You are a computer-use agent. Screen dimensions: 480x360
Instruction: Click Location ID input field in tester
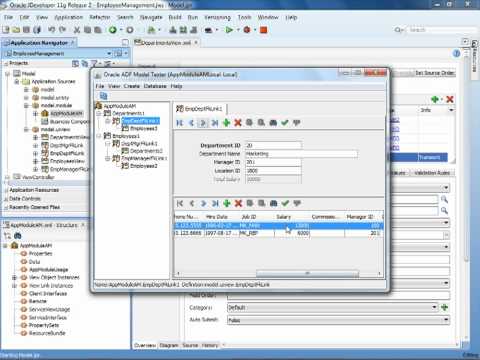point(273,171)
